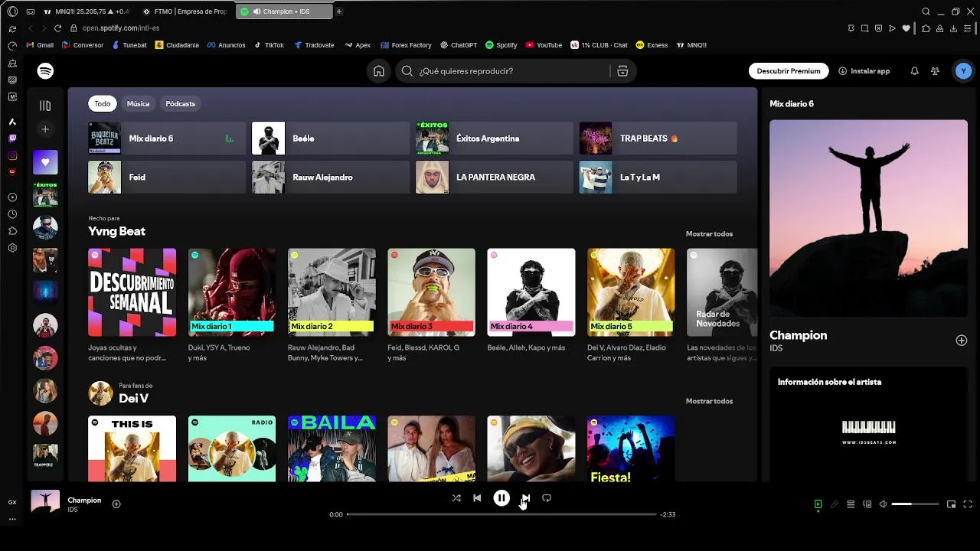Add Champion to Liked Songs in player bar
This screenshot has width=980, height=551.
(116, 504)
